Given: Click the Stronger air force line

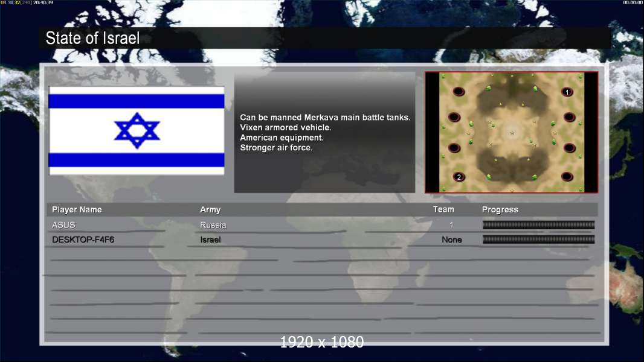Looking at the screenshot, I should (277, 148).
